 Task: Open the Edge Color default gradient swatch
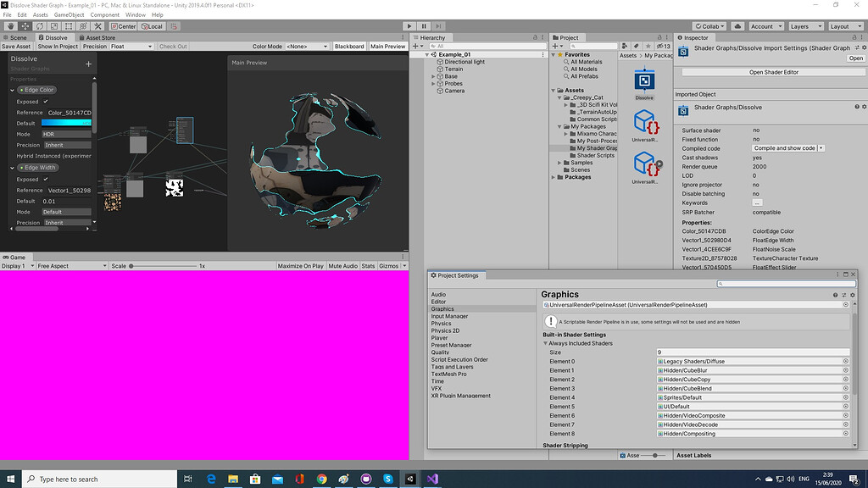point(65,123)
